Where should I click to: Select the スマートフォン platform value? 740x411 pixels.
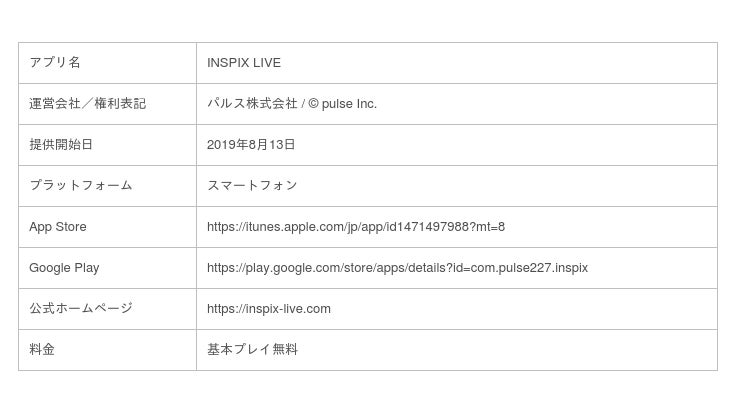point(252,186)
